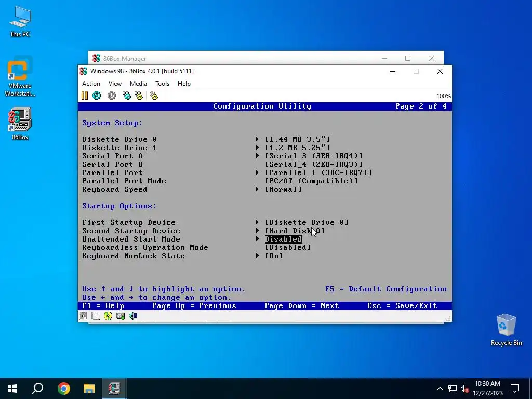
Task: Click the arrow beside Second Startup Device
Action: [x=257, y=231]
